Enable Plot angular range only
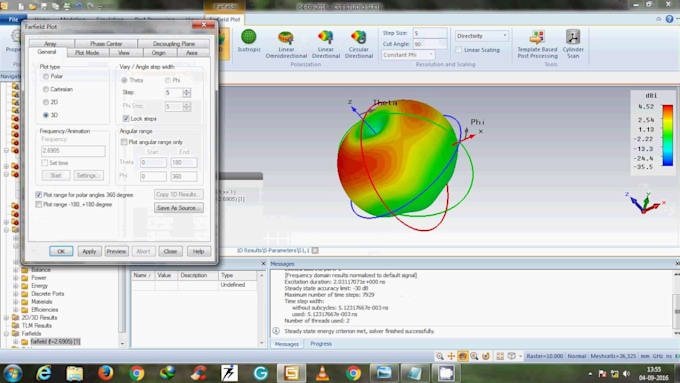The image size is (680, 383). 124,142
